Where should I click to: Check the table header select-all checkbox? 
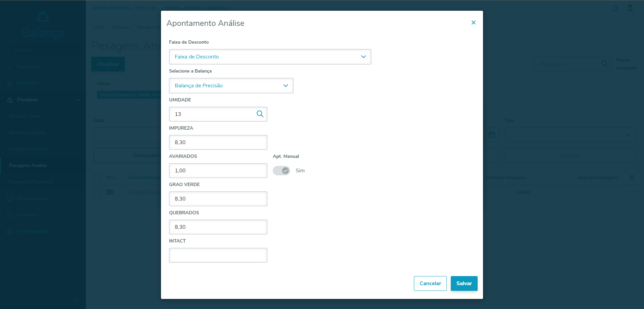click(97, 177)
